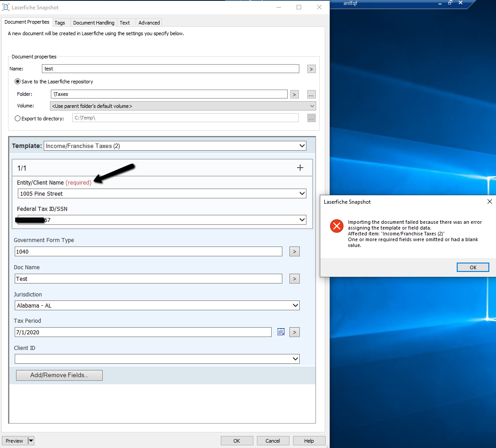Open the Text tab
The image size is (496, 448).
pos(124,23)
